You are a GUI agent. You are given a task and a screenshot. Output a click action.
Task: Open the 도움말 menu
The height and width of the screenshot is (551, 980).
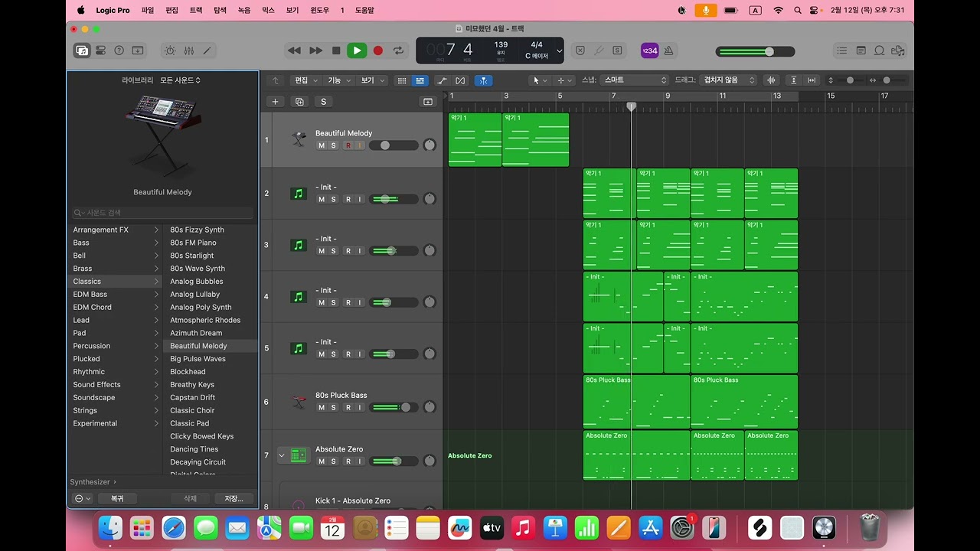[x=364, y=10]
